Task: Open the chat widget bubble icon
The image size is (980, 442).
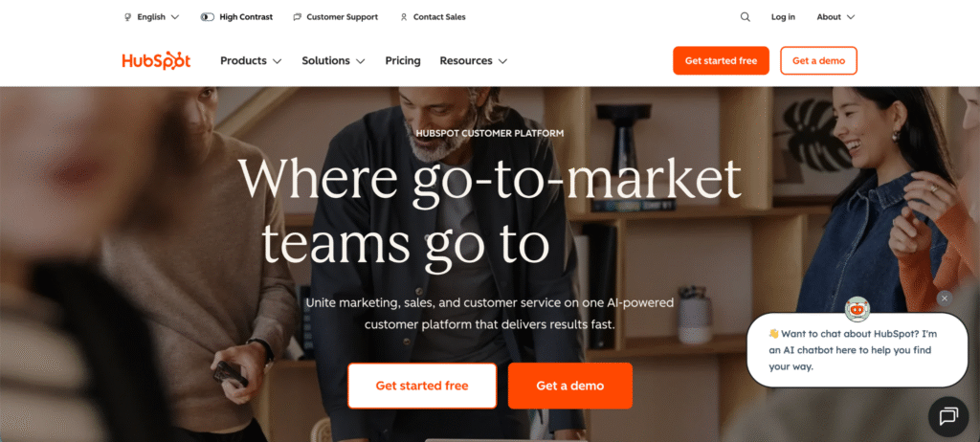Action: [948, 416]
